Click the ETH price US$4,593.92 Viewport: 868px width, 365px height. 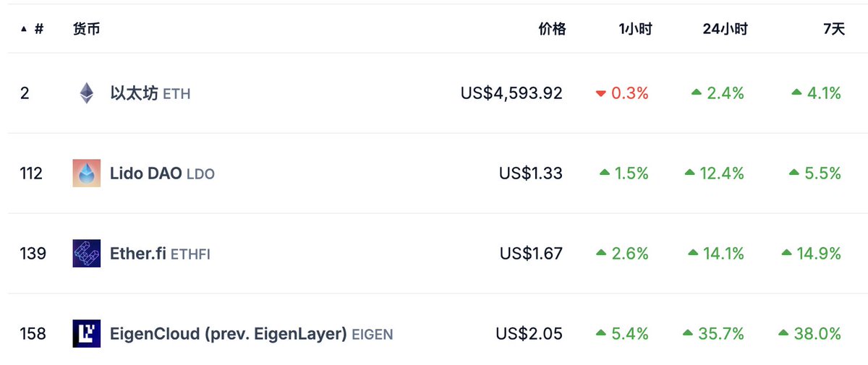pyautogui.click(x=511, y=93)
